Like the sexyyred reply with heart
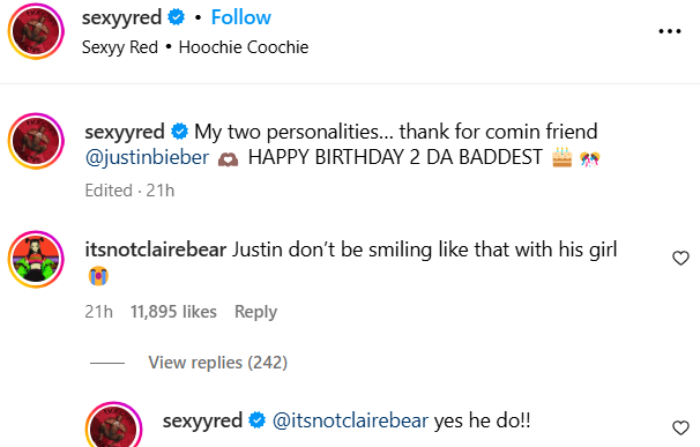The image size is (700, 447). point(680,424)
